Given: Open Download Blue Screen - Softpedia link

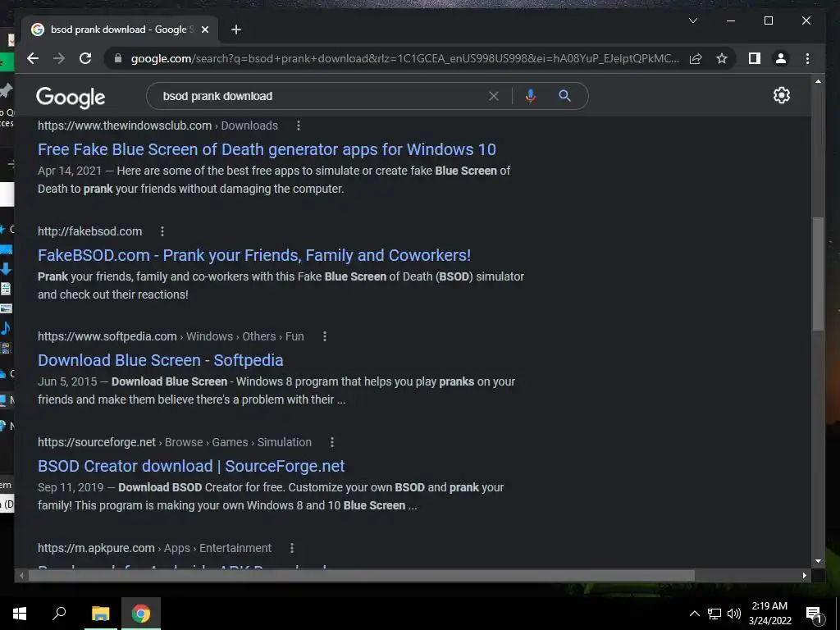Looking at the screenshot, I should (161, 360).
